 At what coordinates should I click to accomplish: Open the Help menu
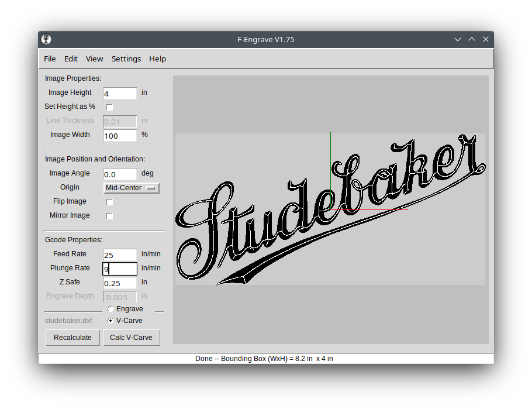pos(157,59)
